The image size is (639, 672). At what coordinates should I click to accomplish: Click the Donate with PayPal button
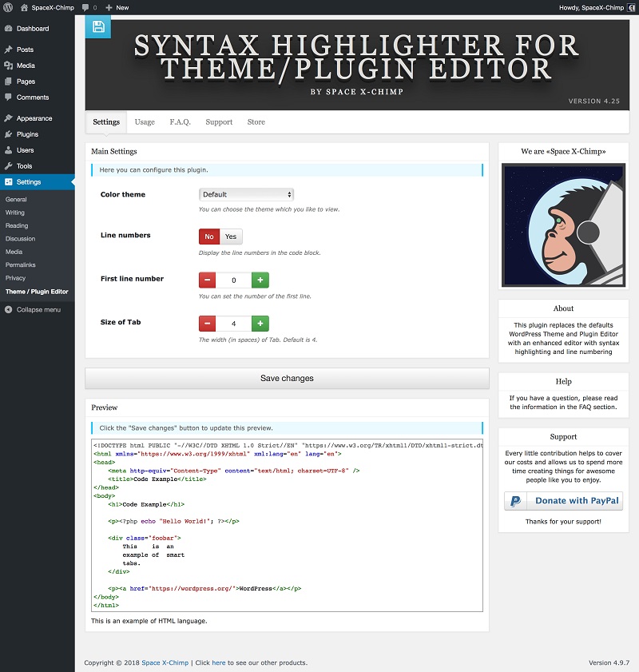tap(563, 501)
